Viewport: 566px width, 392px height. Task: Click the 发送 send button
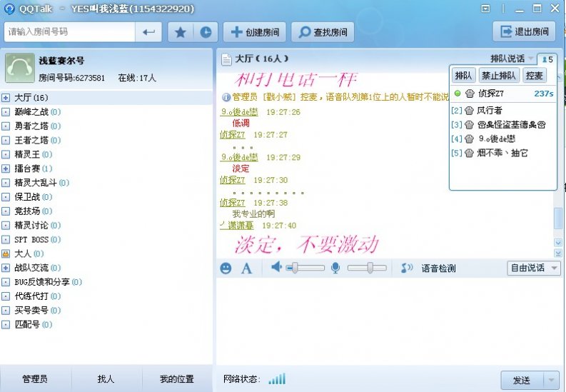[522, 380]
